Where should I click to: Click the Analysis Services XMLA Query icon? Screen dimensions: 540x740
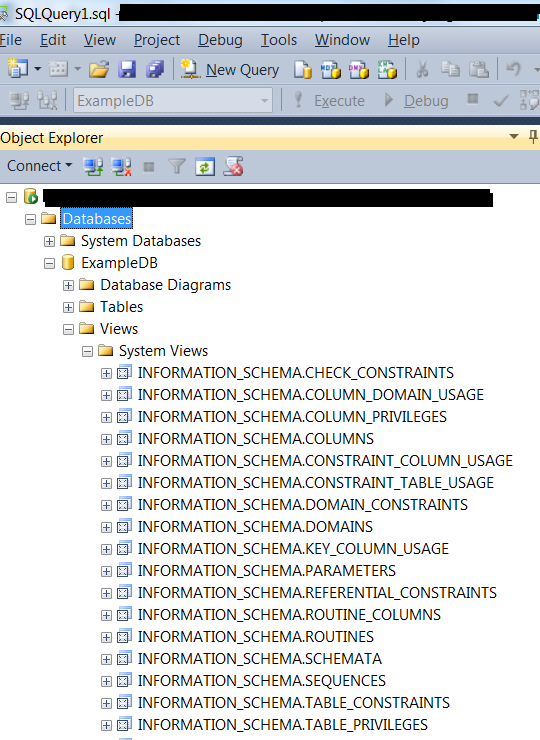(387, 70)
